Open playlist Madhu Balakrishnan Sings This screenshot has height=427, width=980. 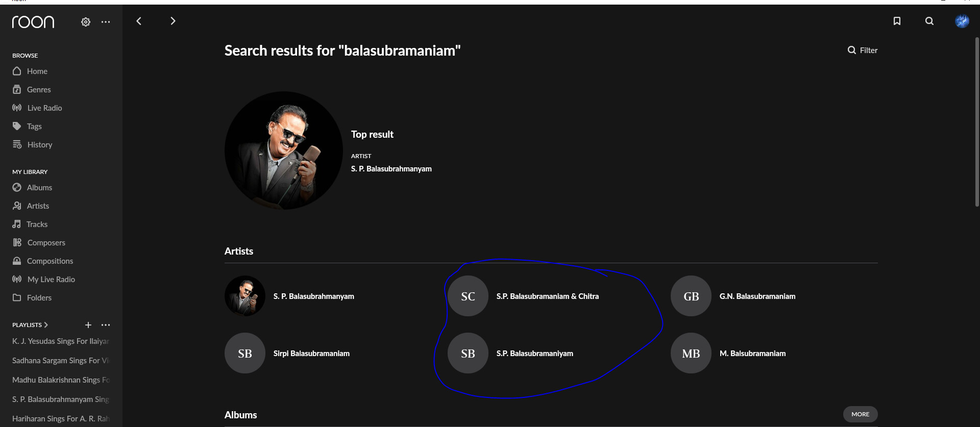click(61, 380)
